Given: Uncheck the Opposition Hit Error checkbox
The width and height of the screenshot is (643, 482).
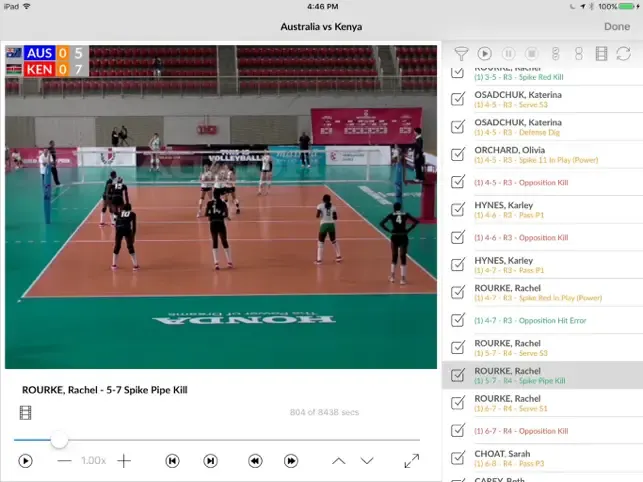Looking at the screenshot, I should click(458, 320).
